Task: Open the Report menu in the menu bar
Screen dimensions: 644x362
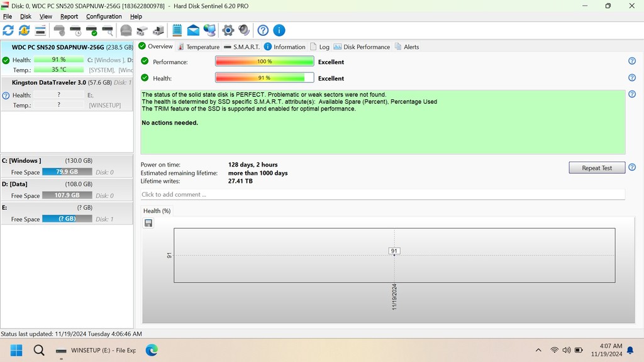Action: pyautogui.click(x=69, y=16)
